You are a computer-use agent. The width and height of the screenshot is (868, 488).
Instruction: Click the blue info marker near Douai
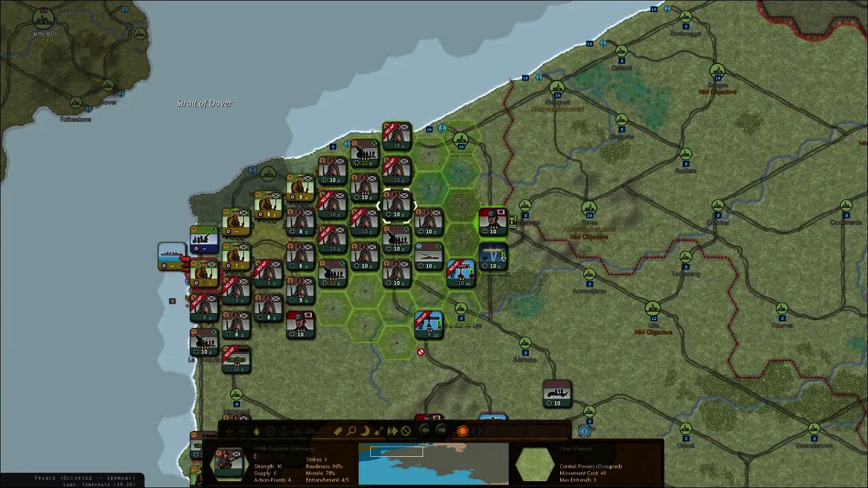click(585, 430)
